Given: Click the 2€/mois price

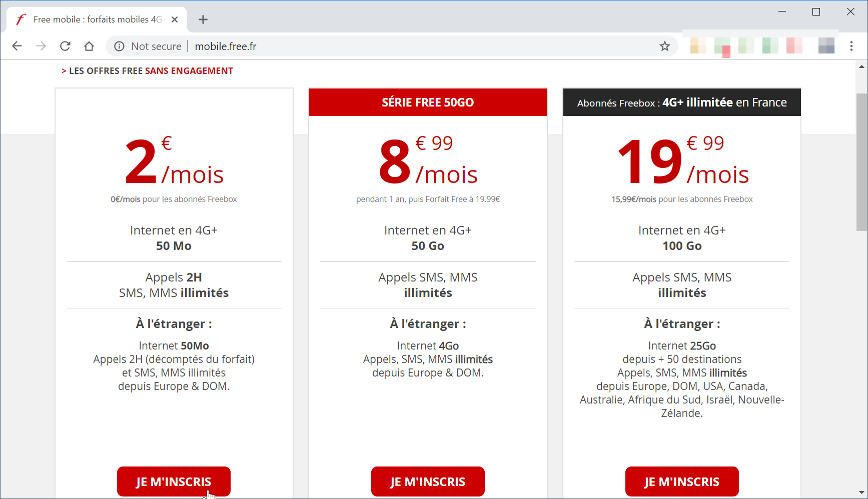Looking at the screenshot, I should [x=174, y=161].
